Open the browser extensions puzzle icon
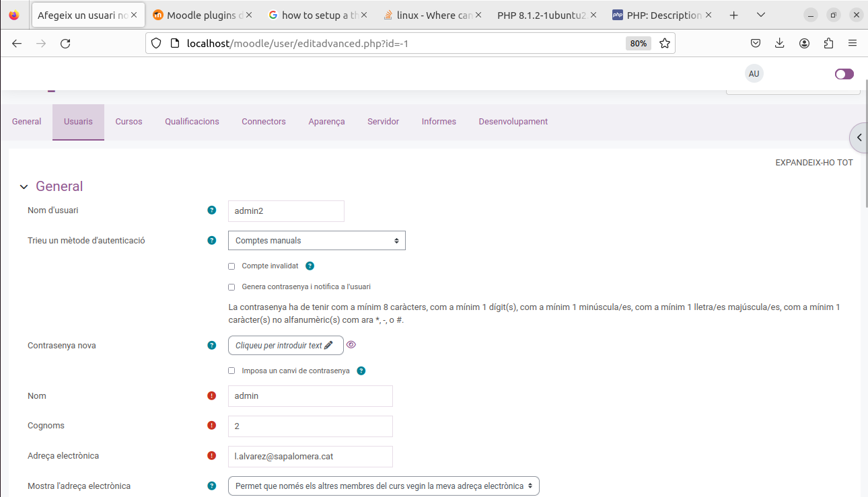Viewport: 868px width, 497px height. [x=828, y=42]
